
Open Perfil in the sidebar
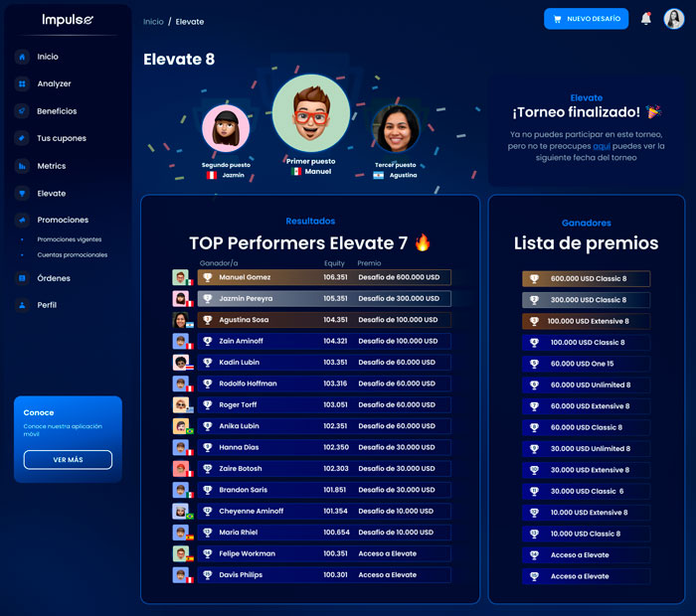47,305
